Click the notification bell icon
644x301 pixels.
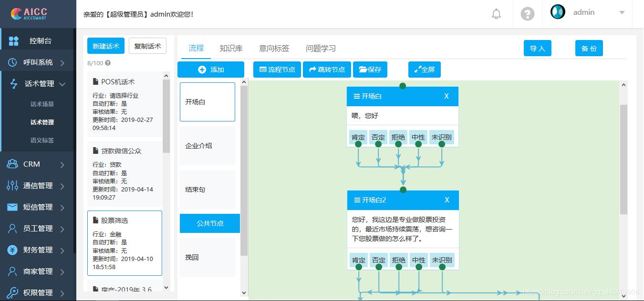496,13
